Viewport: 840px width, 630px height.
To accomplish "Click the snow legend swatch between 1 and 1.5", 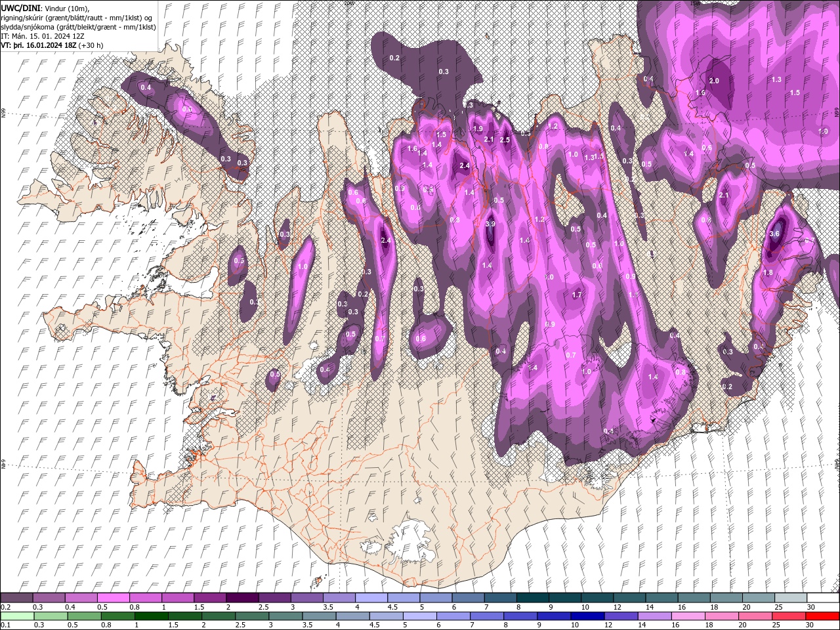I will click(x=177, y=598).
